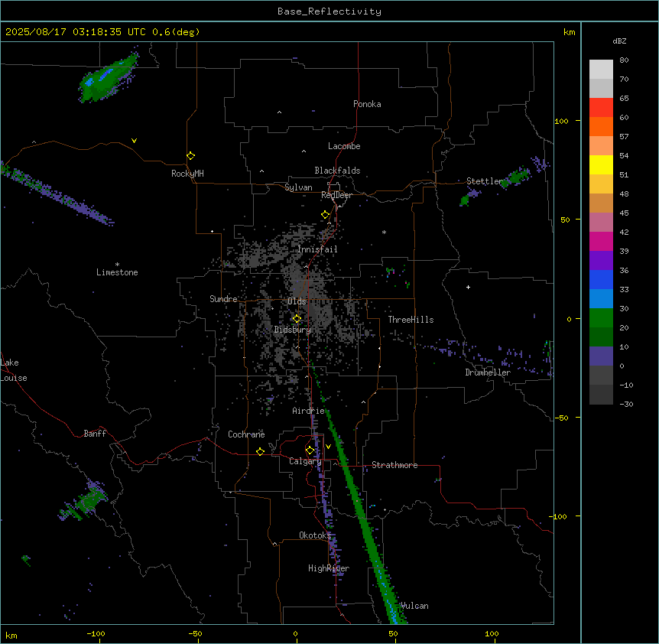This screenshot has height=644, width=659.
Task: Click the Okotoks label
Action: click(x=315, y=535)
